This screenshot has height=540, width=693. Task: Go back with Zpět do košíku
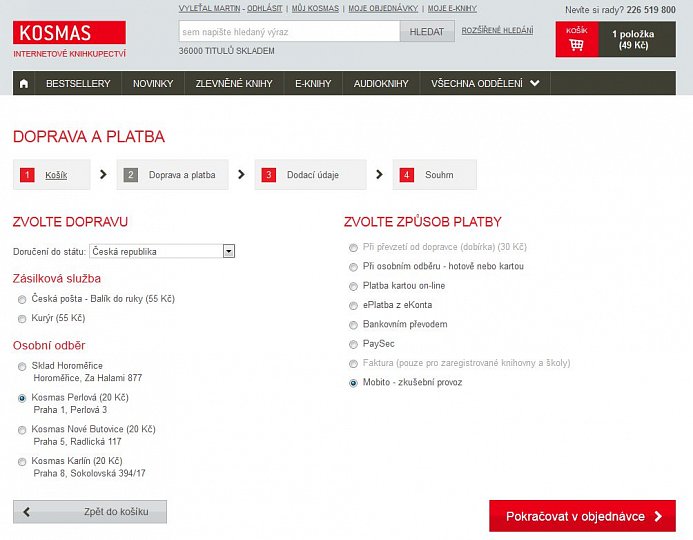[x=90, y=512]
